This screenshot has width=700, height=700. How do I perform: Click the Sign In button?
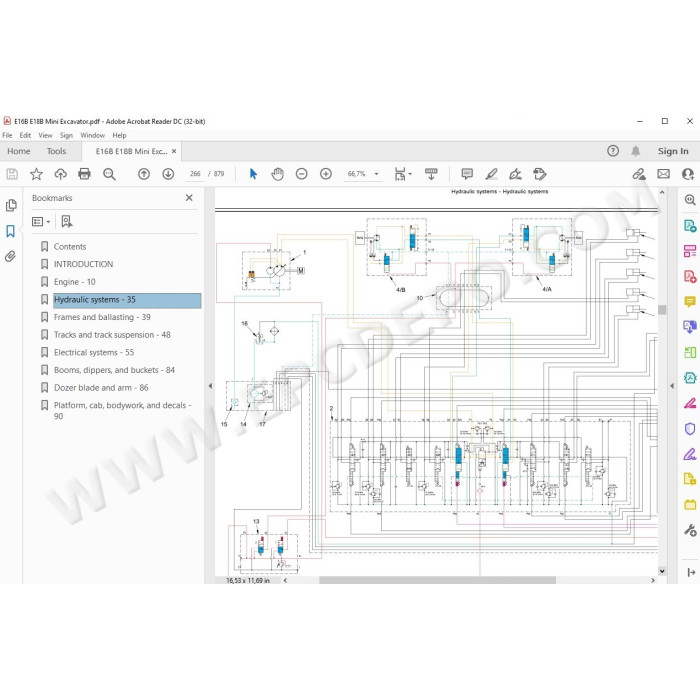tap(673, 151)
